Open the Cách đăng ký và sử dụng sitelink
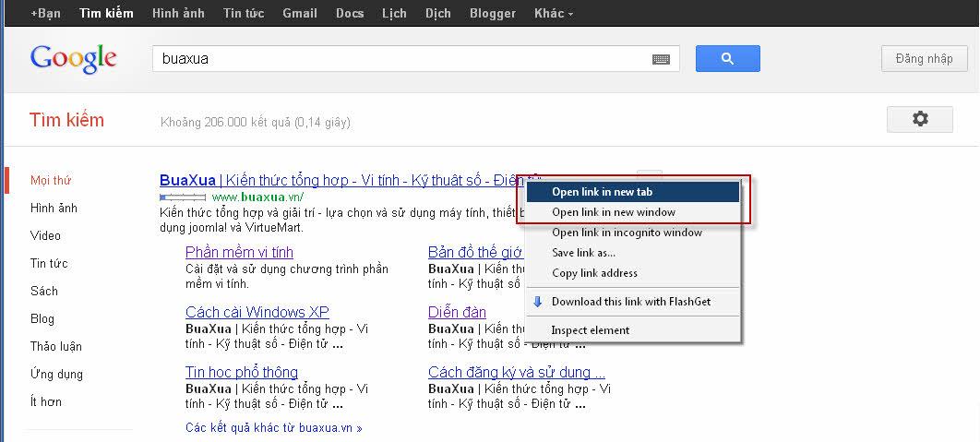 [516, 372]
